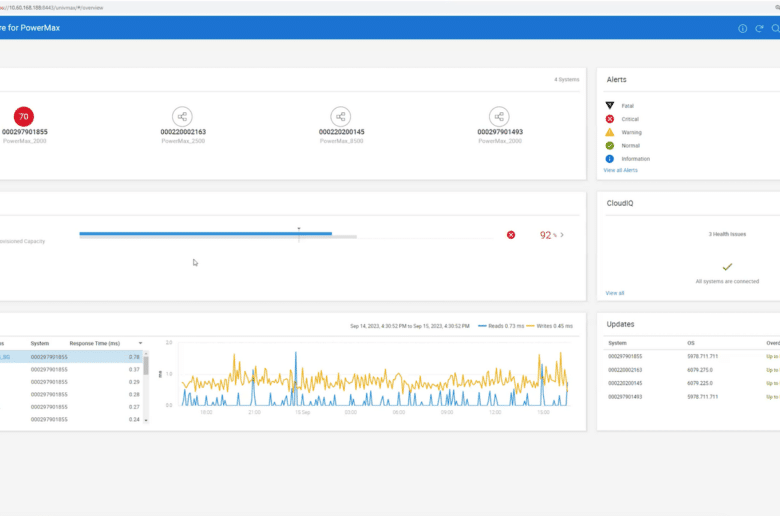Sort by Response Time column arrow

140,343
